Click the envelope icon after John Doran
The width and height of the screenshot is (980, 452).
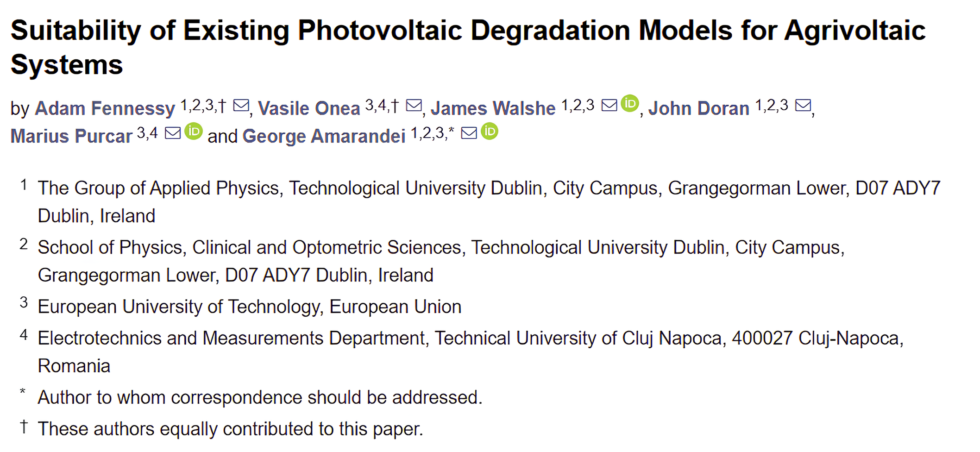pos(803,106)
